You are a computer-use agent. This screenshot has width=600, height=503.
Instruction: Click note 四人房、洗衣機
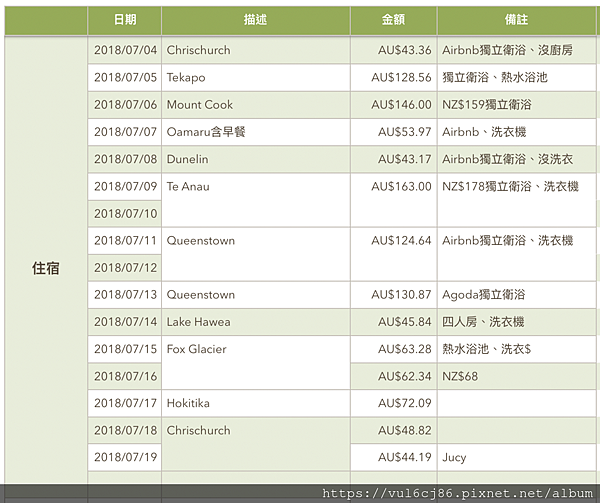click(x=517, y=322)
